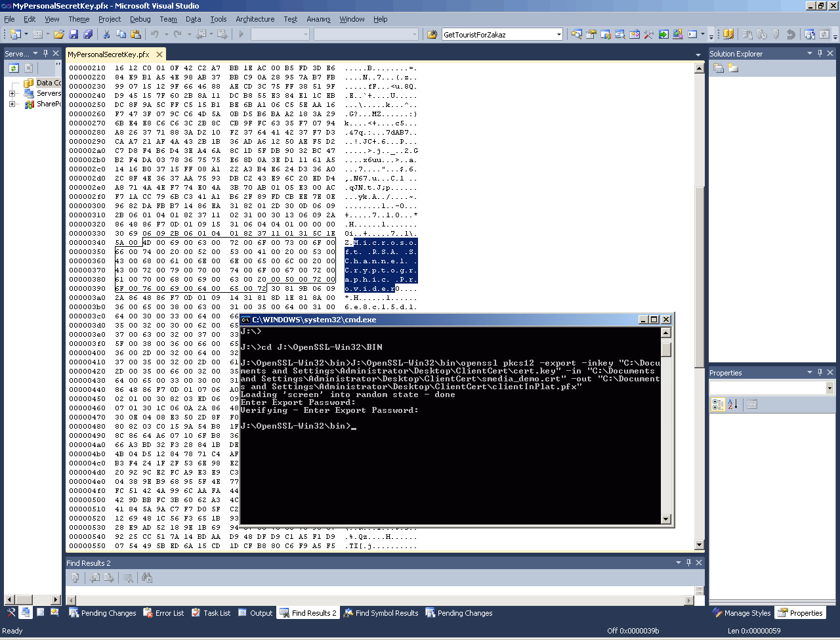Image resolution: width=840 pixels, height=640 pixels.
Task: Open the File menu
Action: (x=9, y=19)
